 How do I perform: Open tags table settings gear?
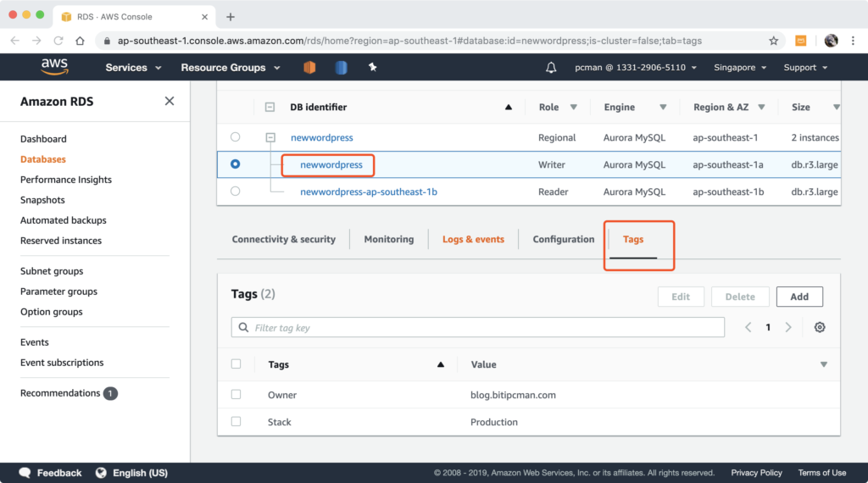tap(820, 327)
